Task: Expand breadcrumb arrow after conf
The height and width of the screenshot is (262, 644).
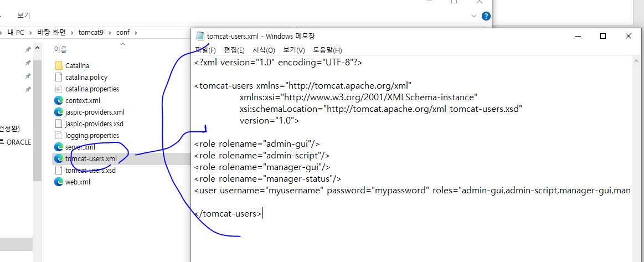Action: coord(136,33)
